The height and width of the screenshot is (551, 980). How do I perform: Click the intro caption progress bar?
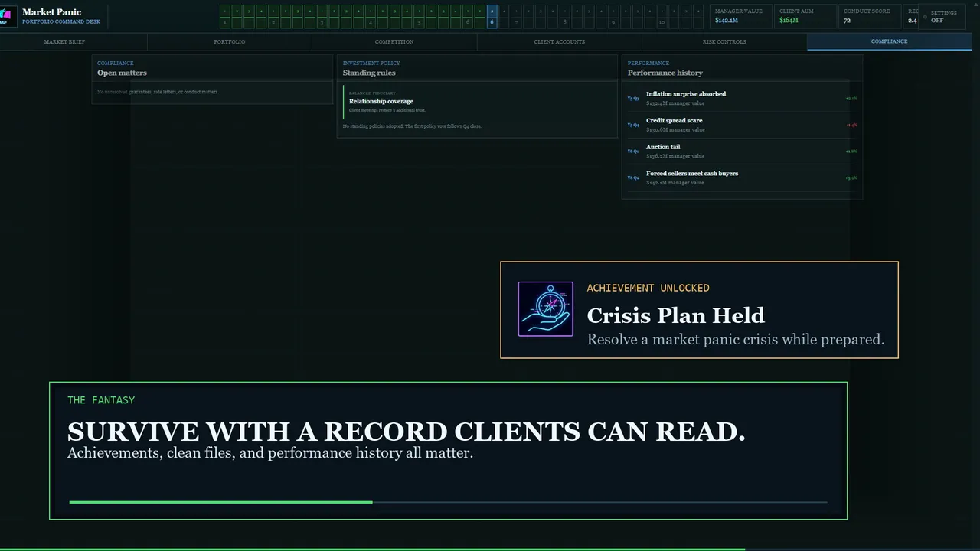click(448, 502)
